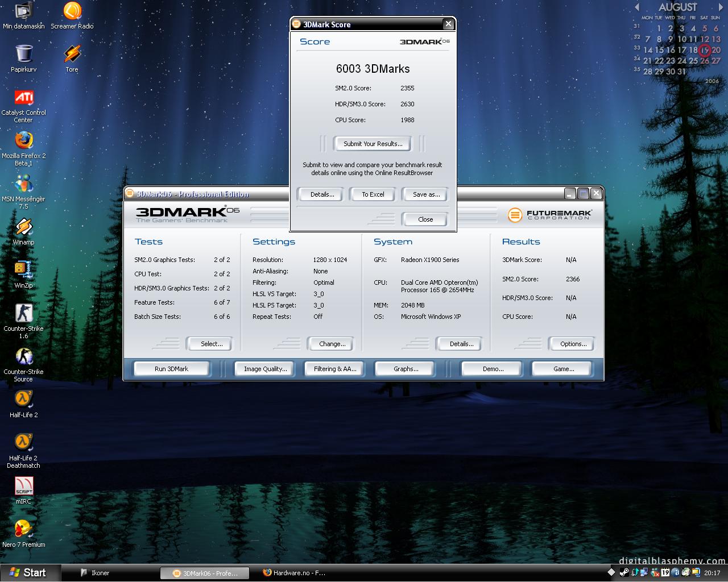
Task: Click Options button under Results
Action: 573,344
